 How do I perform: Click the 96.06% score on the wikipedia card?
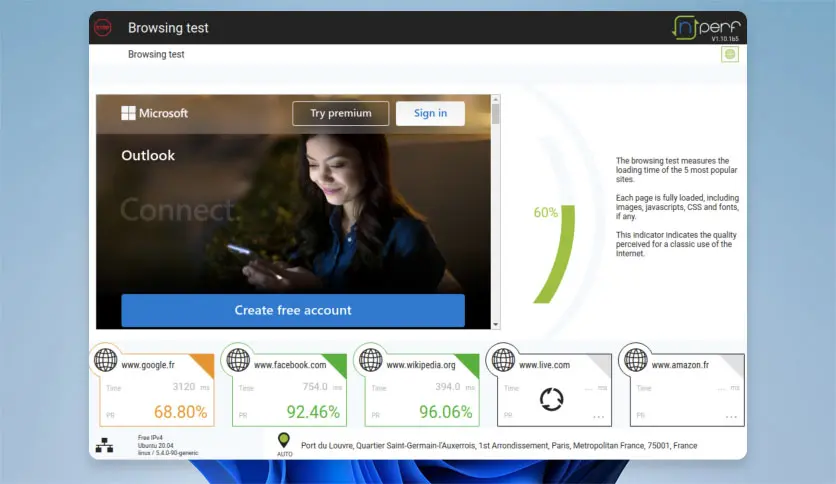pos(446,412)
